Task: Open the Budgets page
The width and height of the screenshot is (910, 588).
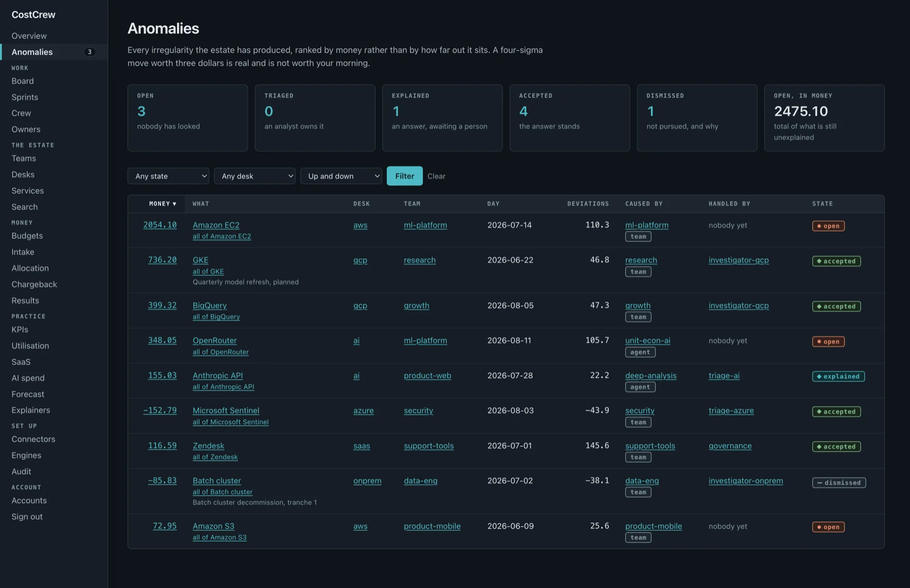Action: coord(27,236)
